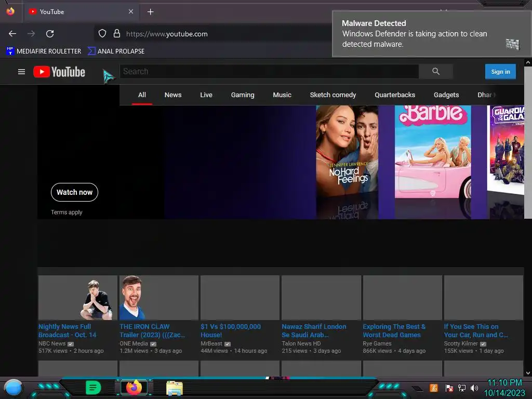
Task: Click the address bar URL youtube.com
Action: pos(167,34)
